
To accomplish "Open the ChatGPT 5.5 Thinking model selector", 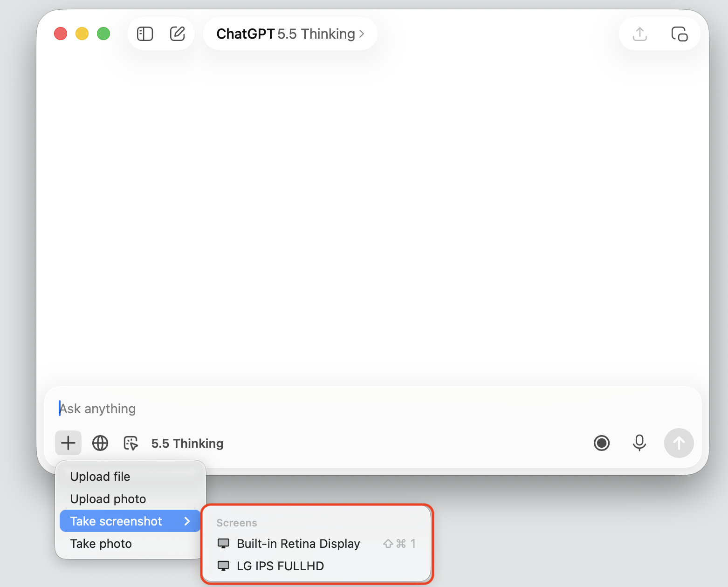I will (290, 34).
